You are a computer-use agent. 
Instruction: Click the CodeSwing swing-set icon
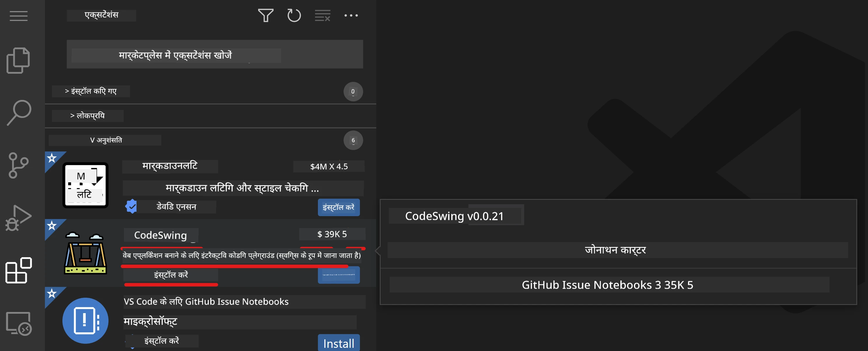click(85, 253)
